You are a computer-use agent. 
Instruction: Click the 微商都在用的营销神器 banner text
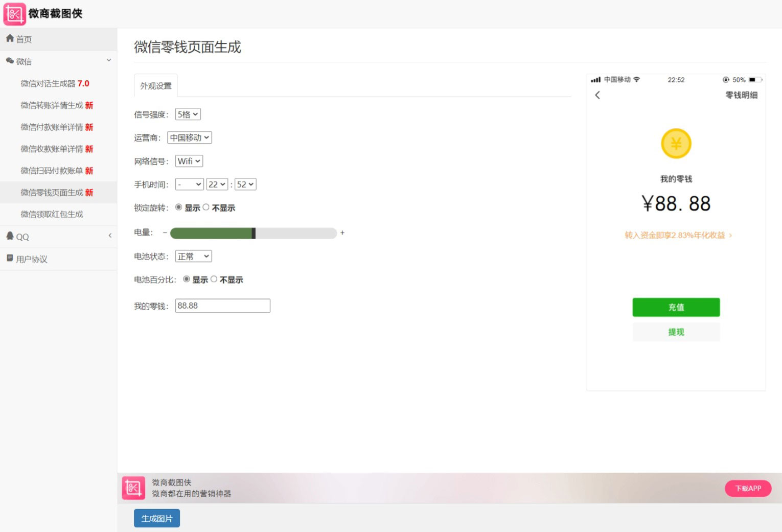192,494
